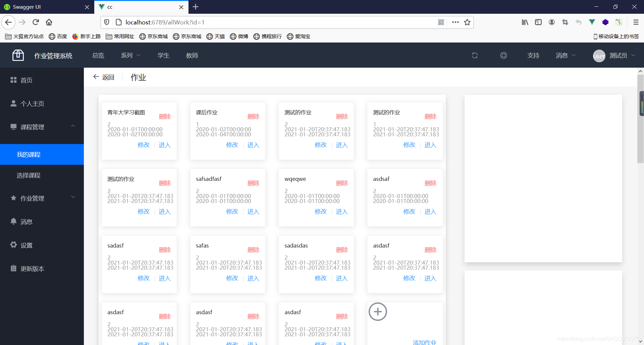644x345 pixels.
Task: Select 我的课程 in sidebar
Action: (x=42, y=154)
